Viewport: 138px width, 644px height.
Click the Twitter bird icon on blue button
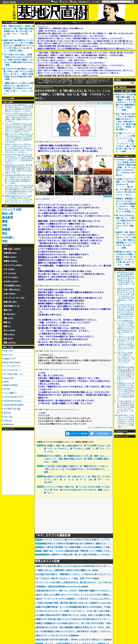92,434
